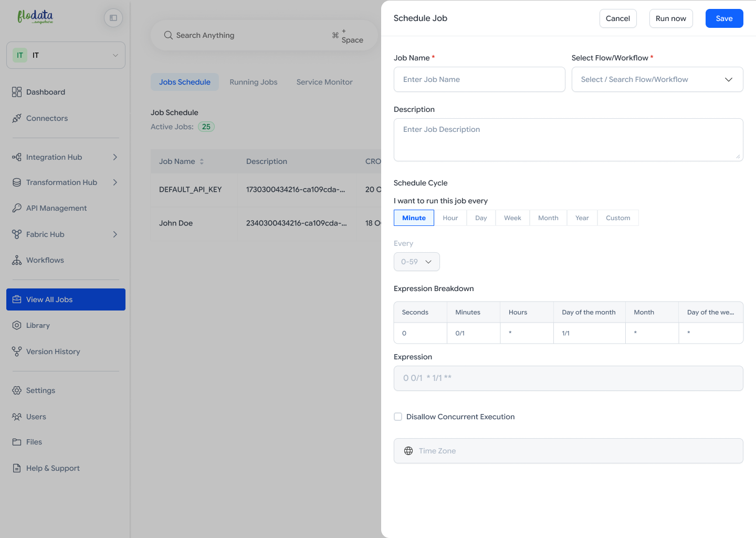Click the Workflows sidebar icon
Screen dimensions: 756x538
[x=17, y=260]
